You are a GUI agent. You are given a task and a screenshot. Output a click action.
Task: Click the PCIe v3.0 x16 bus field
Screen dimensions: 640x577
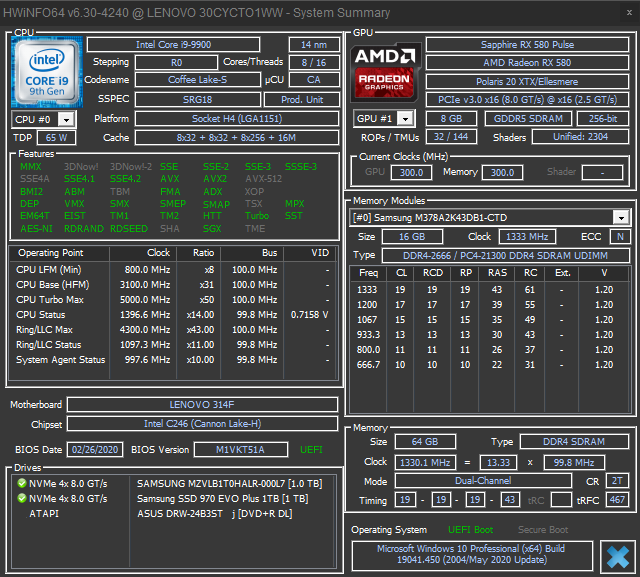pyautogui.click(x=527, y=100)
